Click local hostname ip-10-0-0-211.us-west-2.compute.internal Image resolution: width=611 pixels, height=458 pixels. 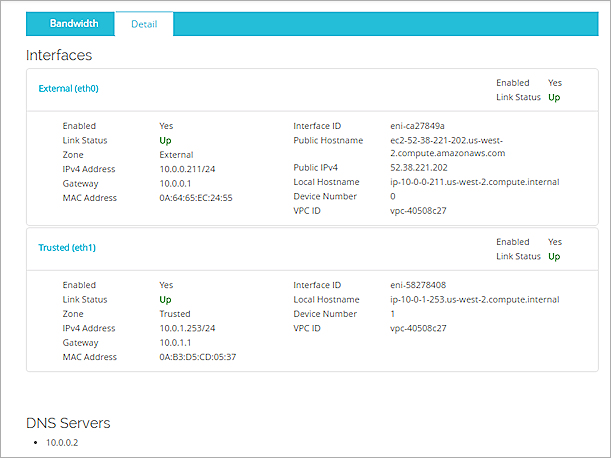(x=473, y=183)
